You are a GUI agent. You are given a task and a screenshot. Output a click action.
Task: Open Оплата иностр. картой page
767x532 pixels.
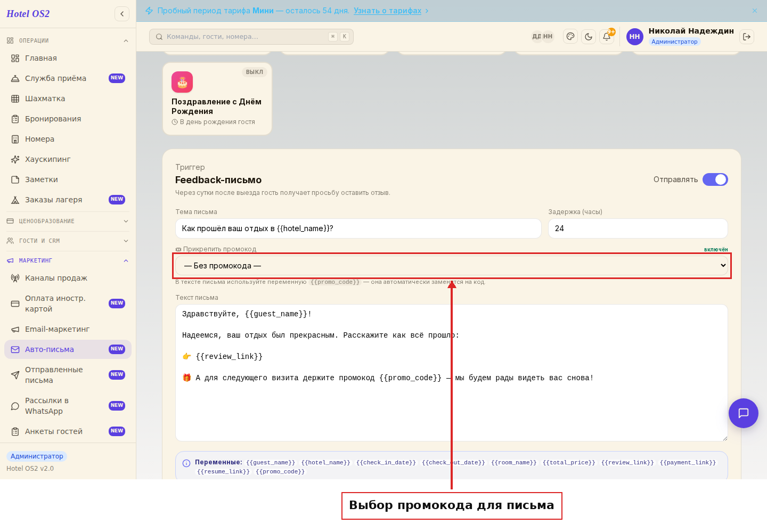click(x=68, y=304)
